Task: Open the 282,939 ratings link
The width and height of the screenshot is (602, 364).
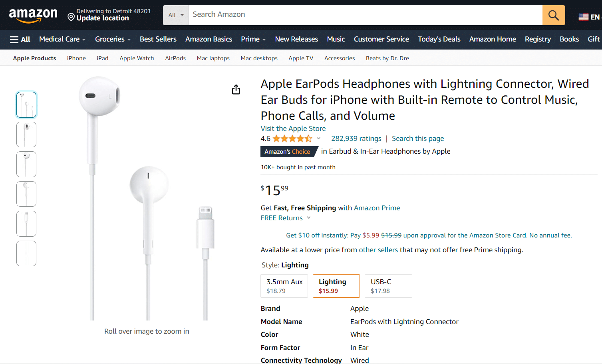Action: point(356,138)
